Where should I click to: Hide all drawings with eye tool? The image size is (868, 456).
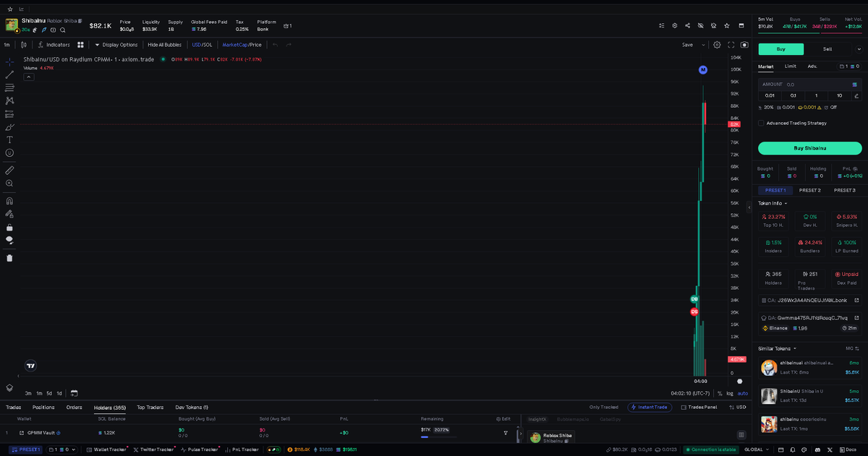9,240
